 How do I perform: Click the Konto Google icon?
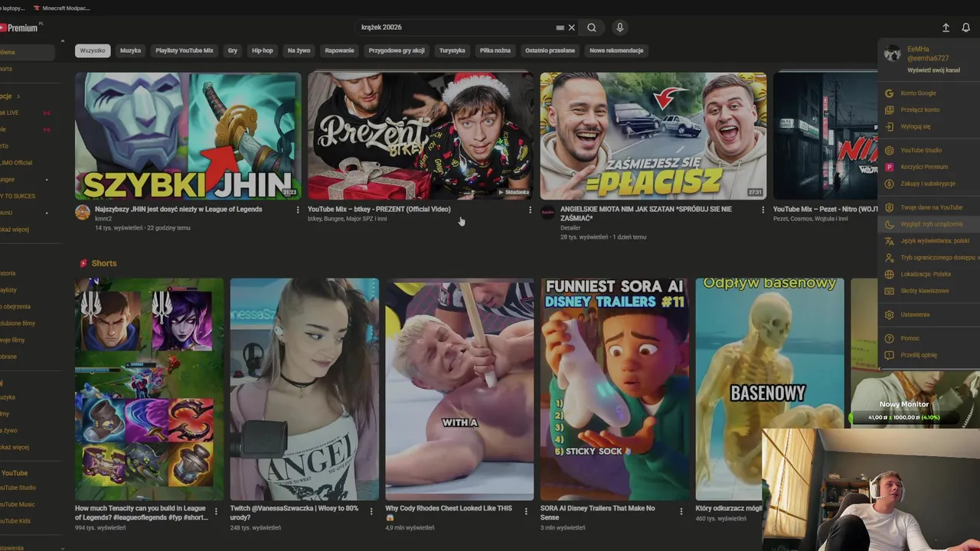point(889,93)
